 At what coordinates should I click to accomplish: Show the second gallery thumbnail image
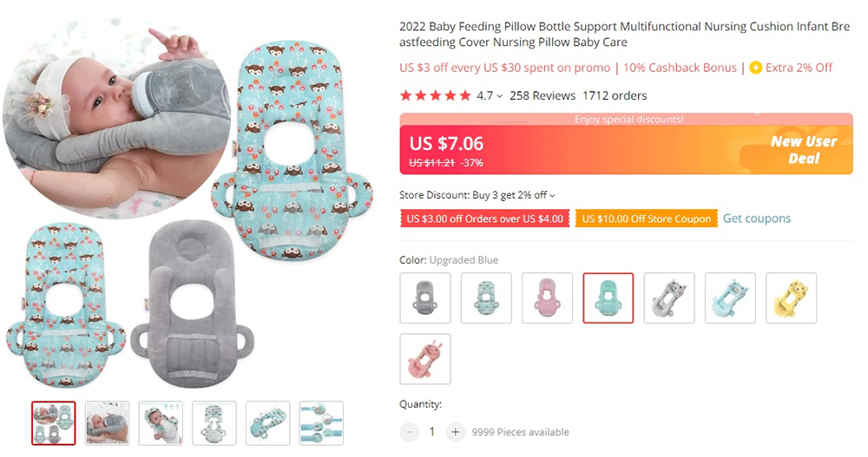(108, 422)
